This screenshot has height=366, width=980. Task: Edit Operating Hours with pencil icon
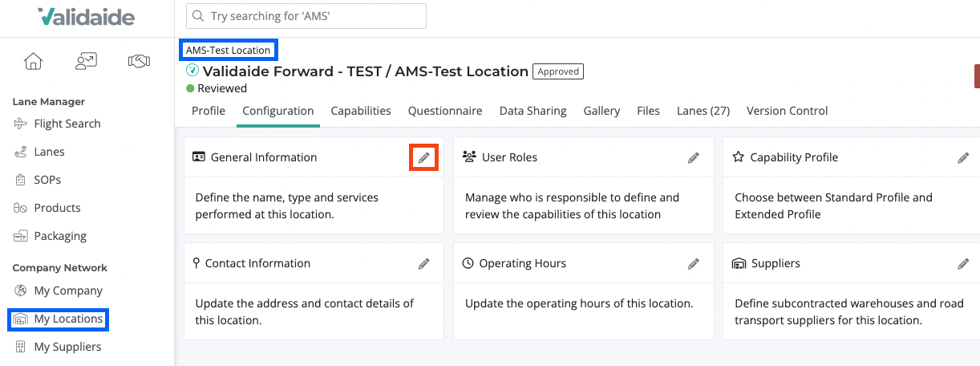pyautogui.click(x=694, y=264)
